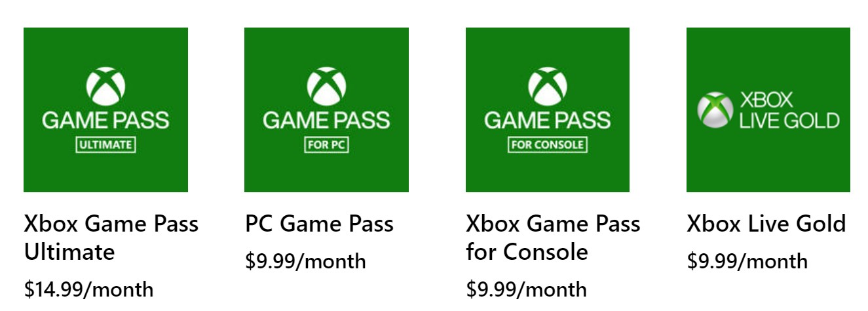Open the Game Pass Ultimate green thumbnail
The image size is (868, 311).
point(105,110)
